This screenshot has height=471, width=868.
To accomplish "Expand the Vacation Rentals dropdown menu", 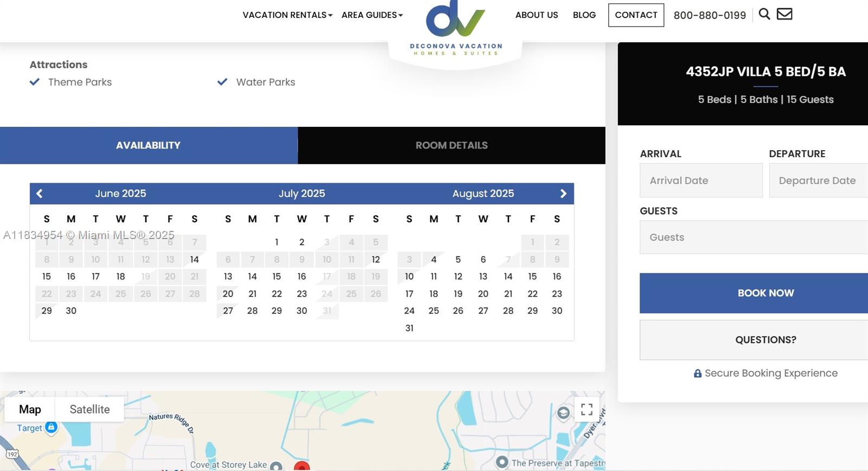I will pyautogui.click(x=287, y=15).
